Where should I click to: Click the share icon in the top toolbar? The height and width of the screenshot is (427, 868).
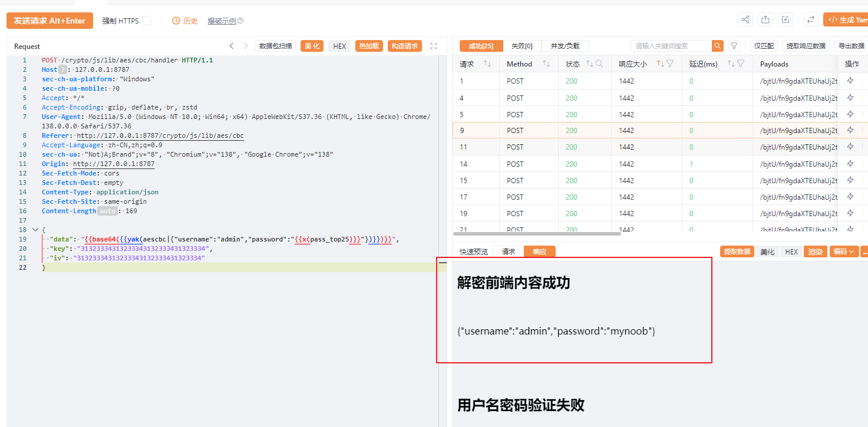click(745, 19)
